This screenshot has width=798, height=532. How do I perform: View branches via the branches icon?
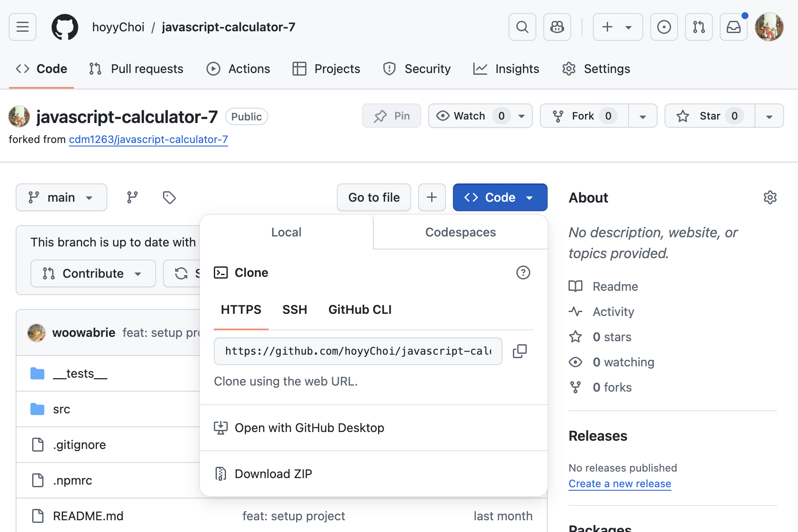[133, 197]
